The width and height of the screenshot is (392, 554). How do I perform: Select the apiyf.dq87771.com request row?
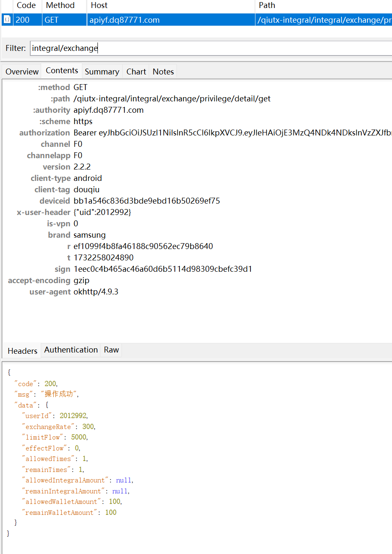pyautogui.click(x=124, y=20)
